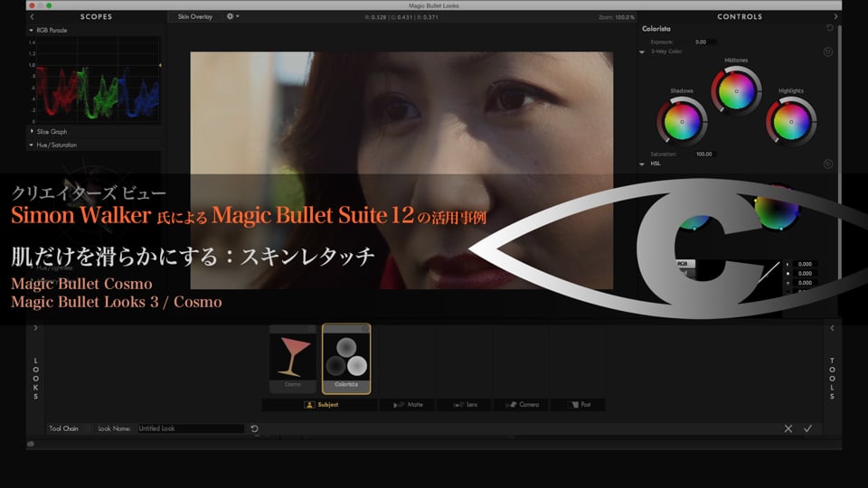The height and width of the screenshot is (488, 868).
Task: Collapse the Hue/Saturation scope
Action: tap(31, 145)
